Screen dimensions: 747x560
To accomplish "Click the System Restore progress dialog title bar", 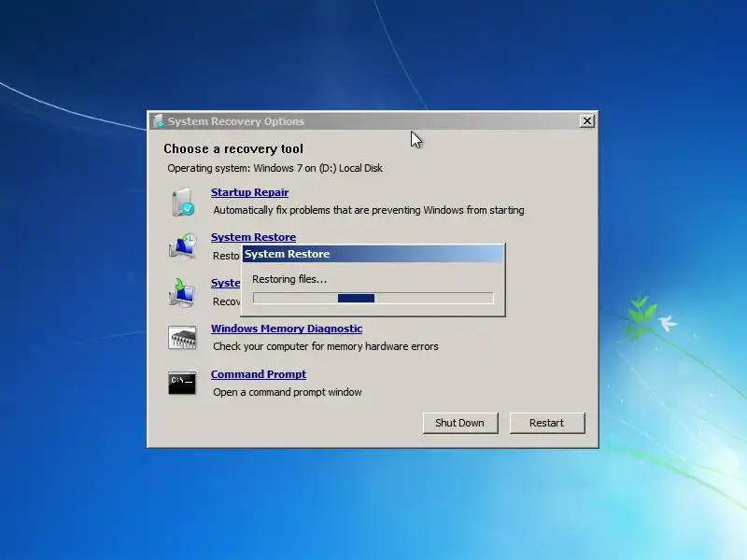I will pos(373,254).
